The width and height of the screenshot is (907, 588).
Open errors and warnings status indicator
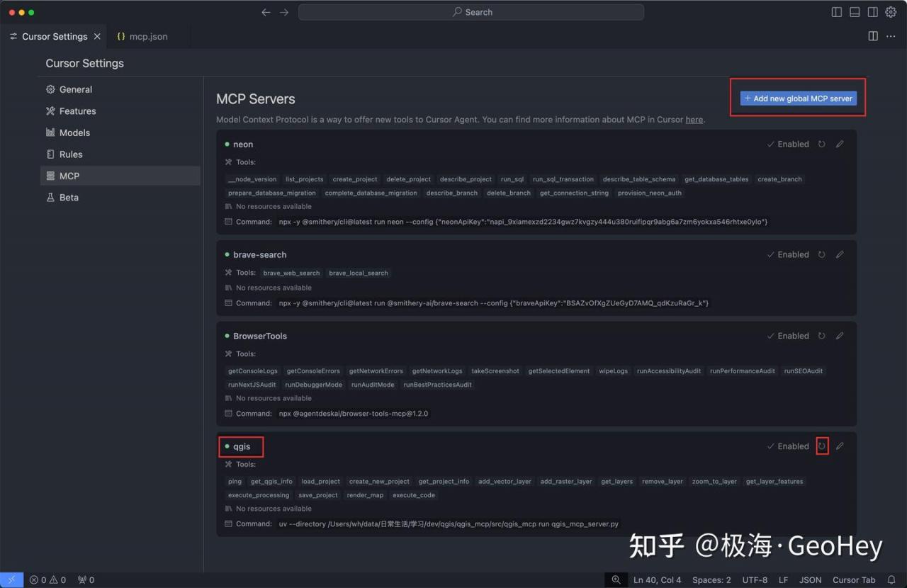pos(47,579)
